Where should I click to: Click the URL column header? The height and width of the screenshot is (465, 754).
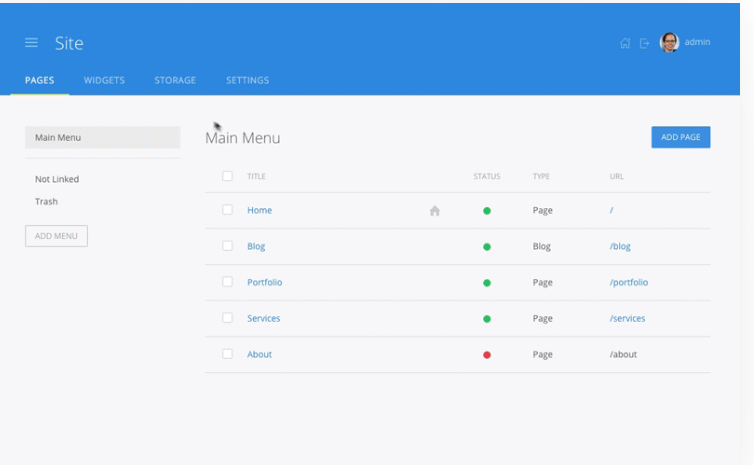coord(616,176)
